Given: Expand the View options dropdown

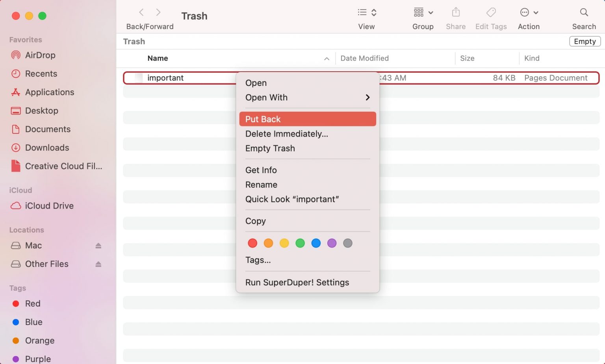Looking at the screenshot, I should click(366, 12).
